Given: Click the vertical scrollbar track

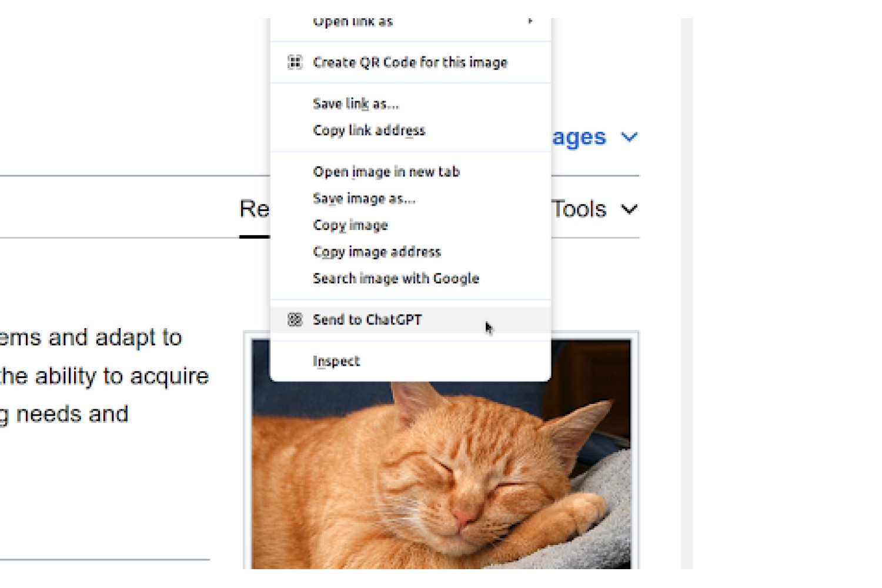Looking at the screenshot, I should click(687, 294).
